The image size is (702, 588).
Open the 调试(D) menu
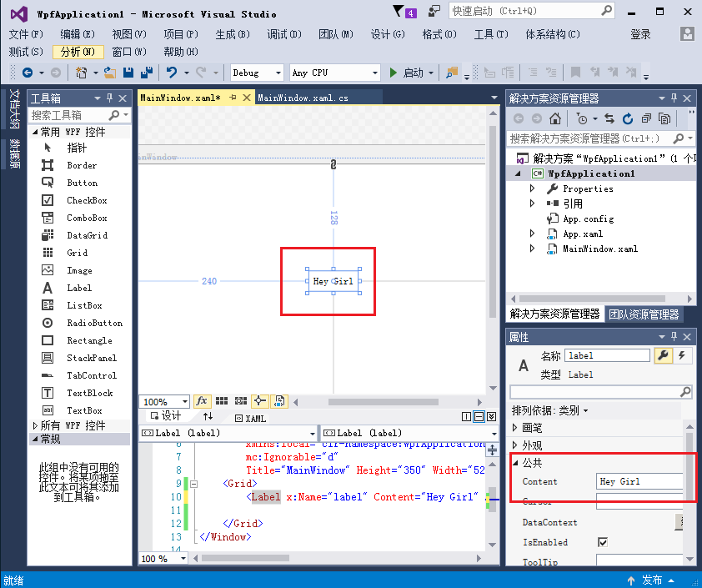284,34
